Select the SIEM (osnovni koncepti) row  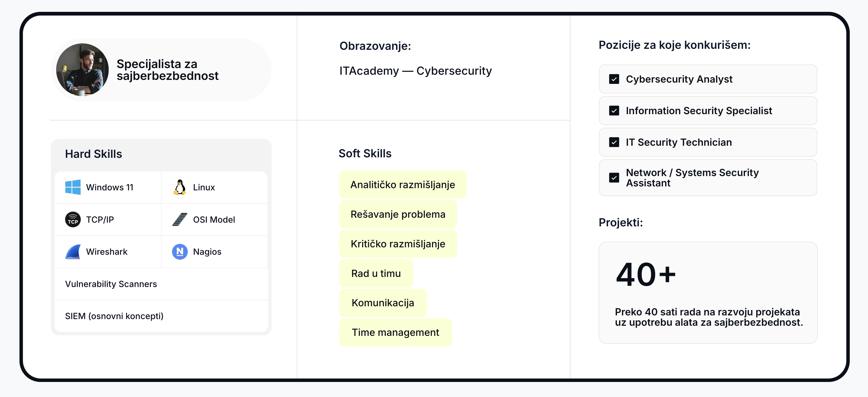tap(161, 316)
